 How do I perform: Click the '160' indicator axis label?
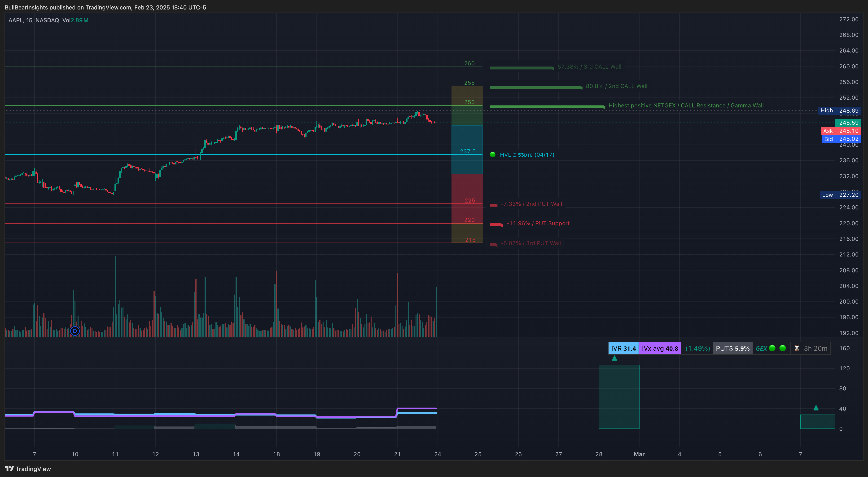(x=844, y=348)
